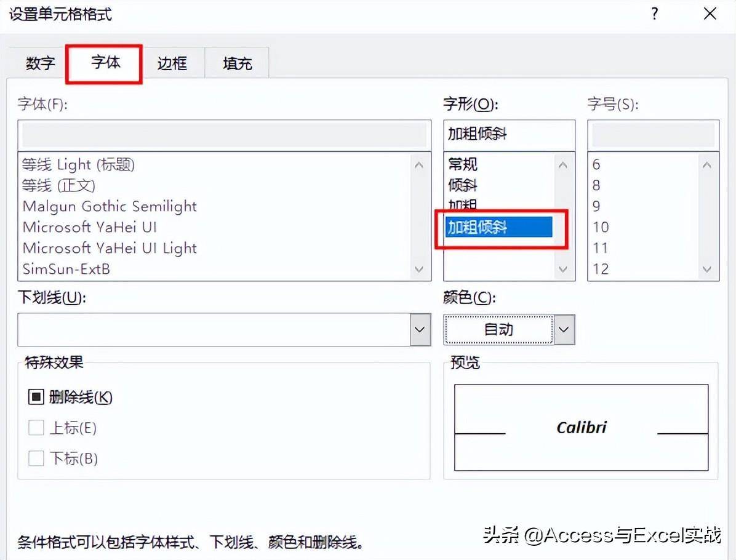Click the 字形 style input field

(509, 135)
